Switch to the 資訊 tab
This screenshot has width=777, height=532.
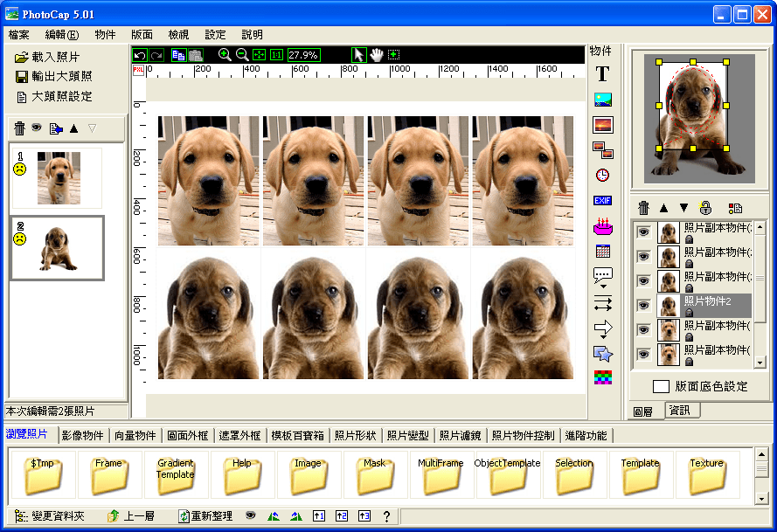681,411
